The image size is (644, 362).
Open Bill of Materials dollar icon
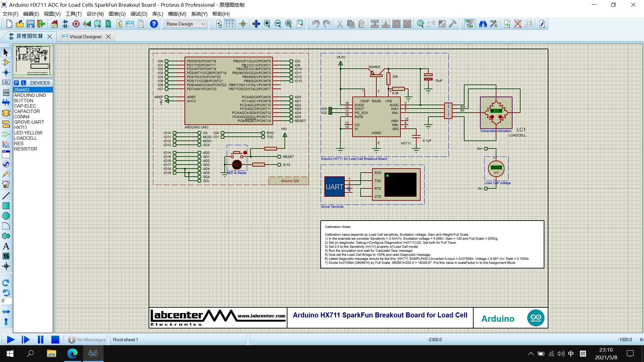click(x=119, y=24)
